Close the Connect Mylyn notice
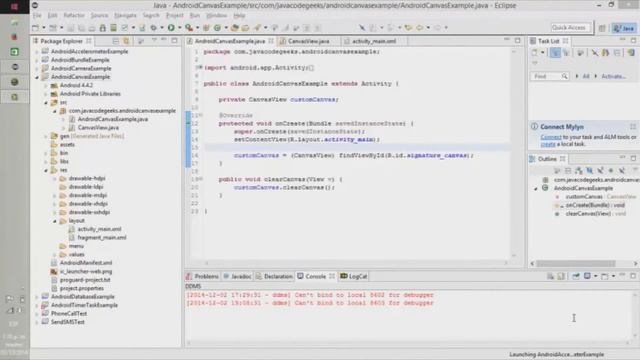 [x=633, y=127]
